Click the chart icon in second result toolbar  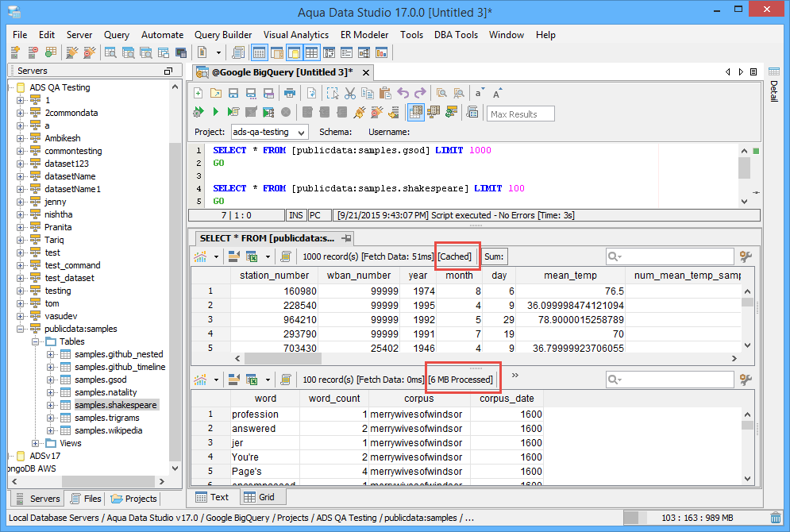pyautogui.click(x=200, y=380)
